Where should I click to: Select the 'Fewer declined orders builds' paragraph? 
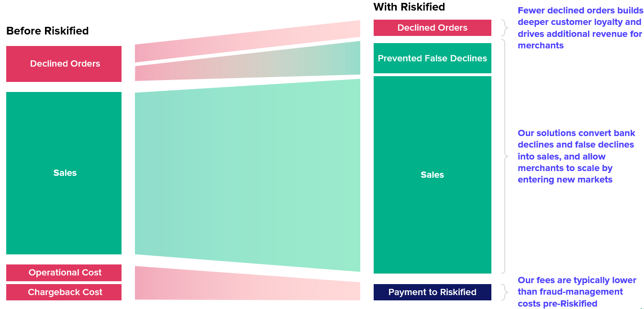pos(580,28)
